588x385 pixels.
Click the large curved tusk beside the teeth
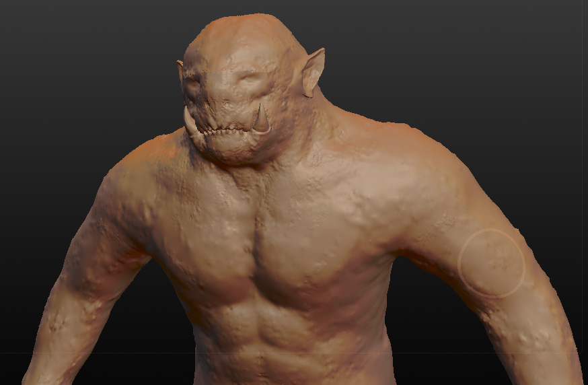pyautogui.click(x=261, y=119)
